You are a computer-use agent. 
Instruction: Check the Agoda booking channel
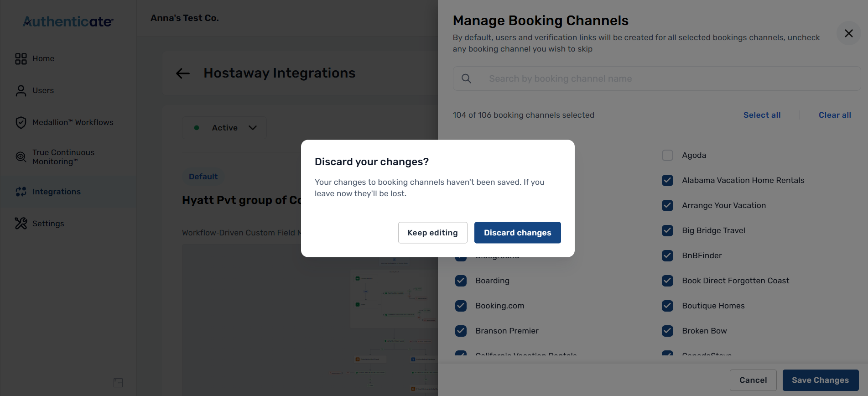667,156
